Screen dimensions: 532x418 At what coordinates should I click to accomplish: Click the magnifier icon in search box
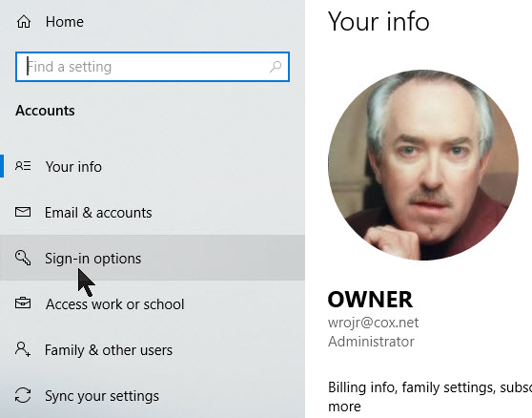[x=276, y=67]
